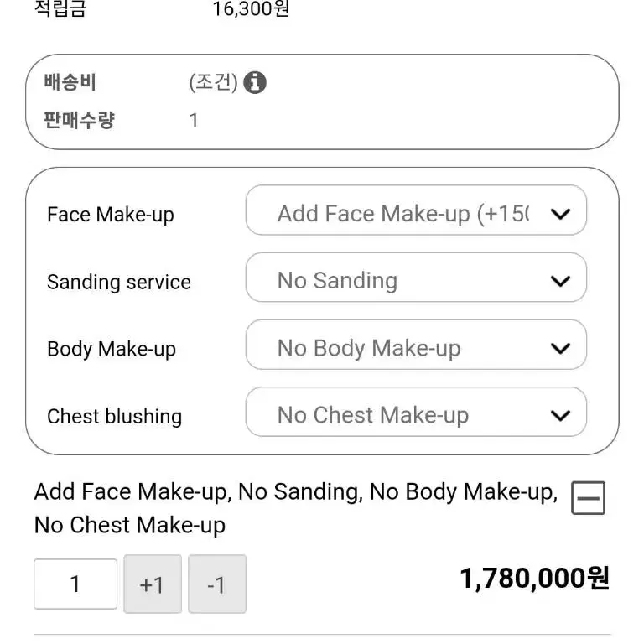Screen dimensions: 644x644
Task: Click the (조건) shipping condition text
Action: tap(213, 82)
